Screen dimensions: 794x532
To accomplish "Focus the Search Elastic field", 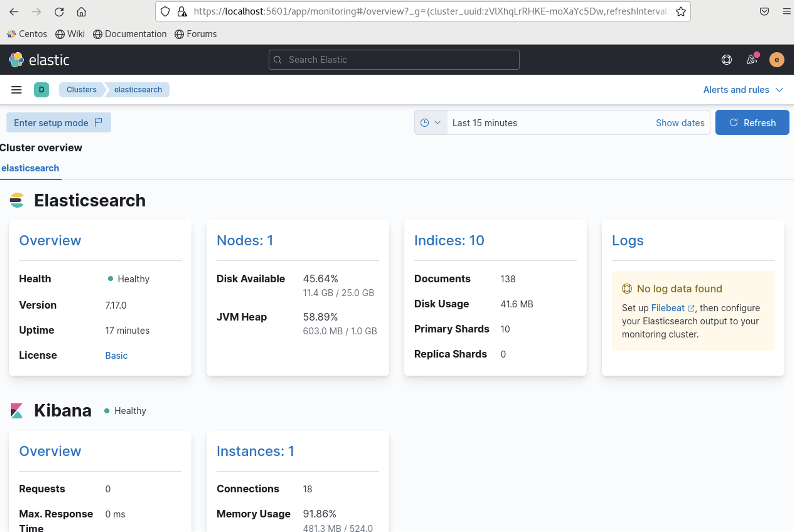I will tap(394, 60).
